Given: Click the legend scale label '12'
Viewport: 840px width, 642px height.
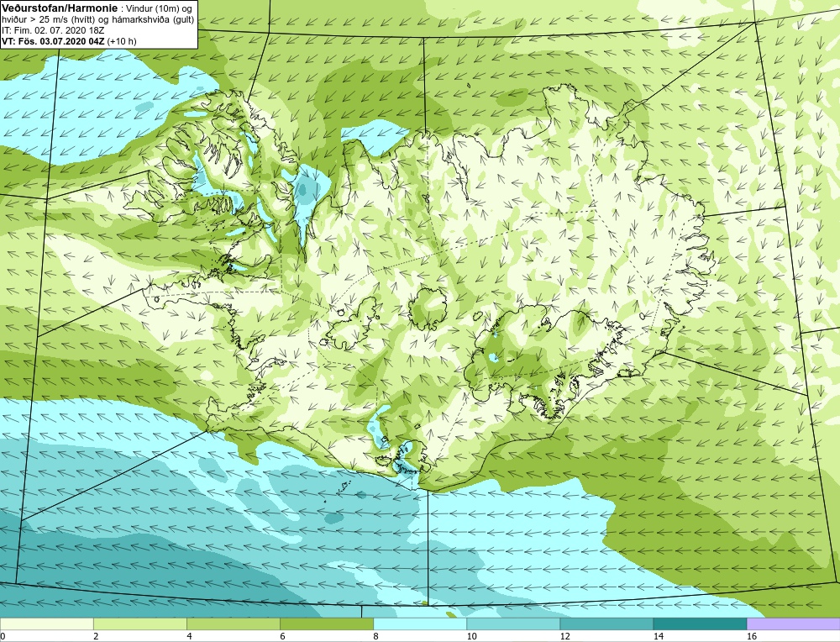Looking at the screenshot, I should pos(564,636).
